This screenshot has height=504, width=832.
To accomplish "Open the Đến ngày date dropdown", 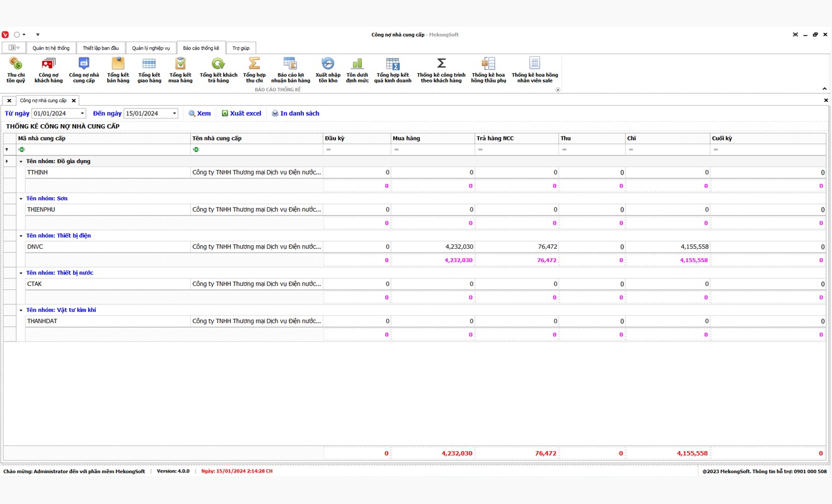I will [x=175, y=113].
